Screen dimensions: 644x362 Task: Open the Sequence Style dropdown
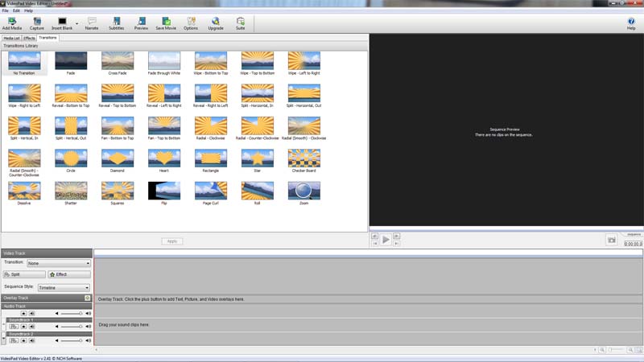pyautogui.click(x=64, y=288)
